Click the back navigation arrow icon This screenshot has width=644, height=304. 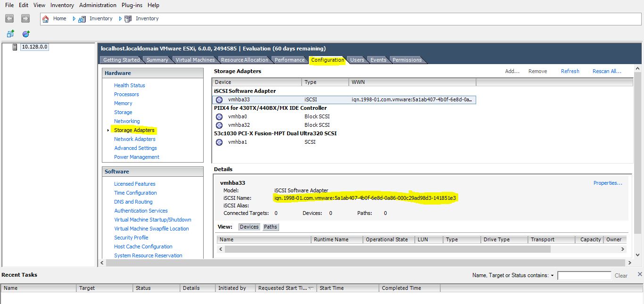(9, 18)
